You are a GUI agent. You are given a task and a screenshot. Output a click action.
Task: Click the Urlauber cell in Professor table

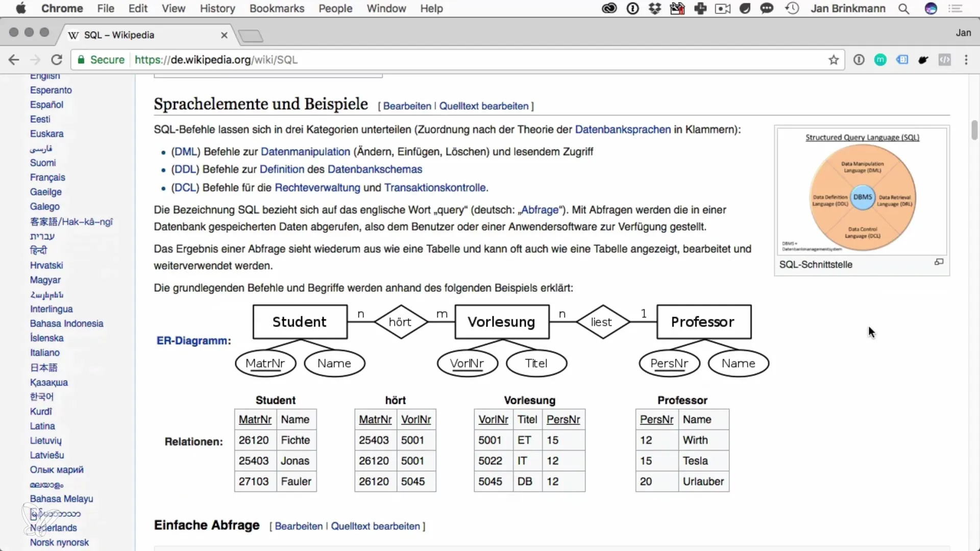coord(703,482)
